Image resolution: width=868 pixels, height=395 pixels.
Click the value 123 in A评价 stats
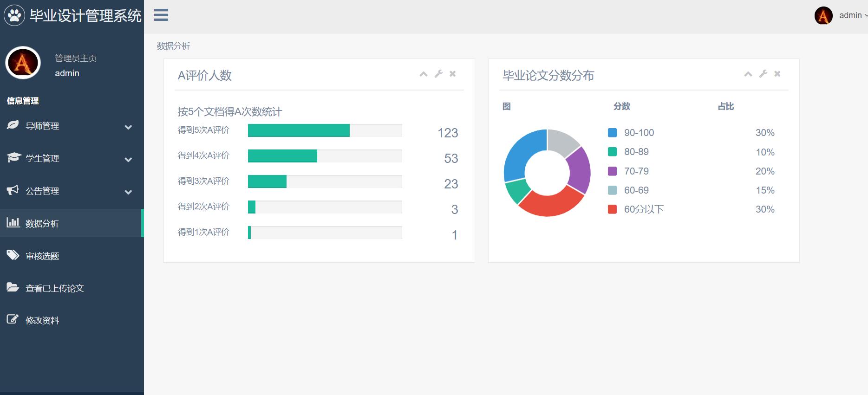(448, 133)
